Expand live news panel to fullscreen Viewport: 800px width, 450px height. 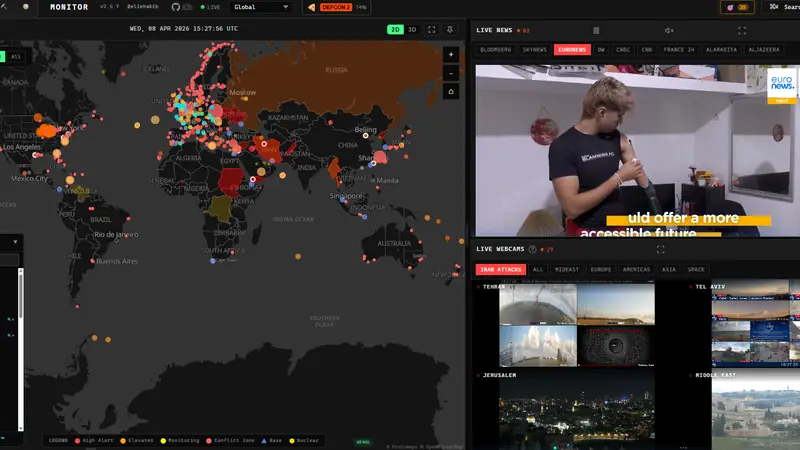pos(742,31)
